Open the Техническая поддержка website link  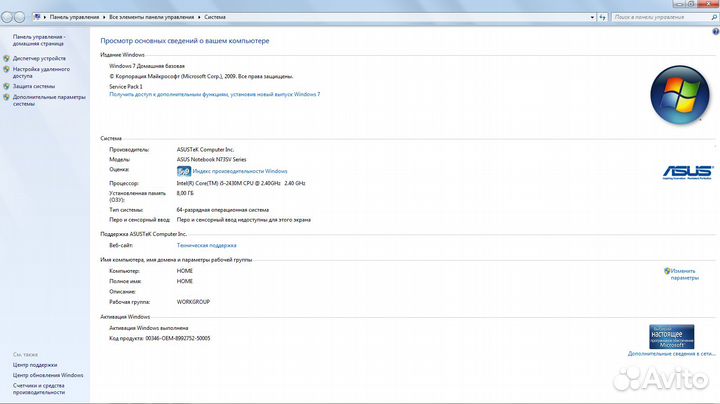point(206,244)
